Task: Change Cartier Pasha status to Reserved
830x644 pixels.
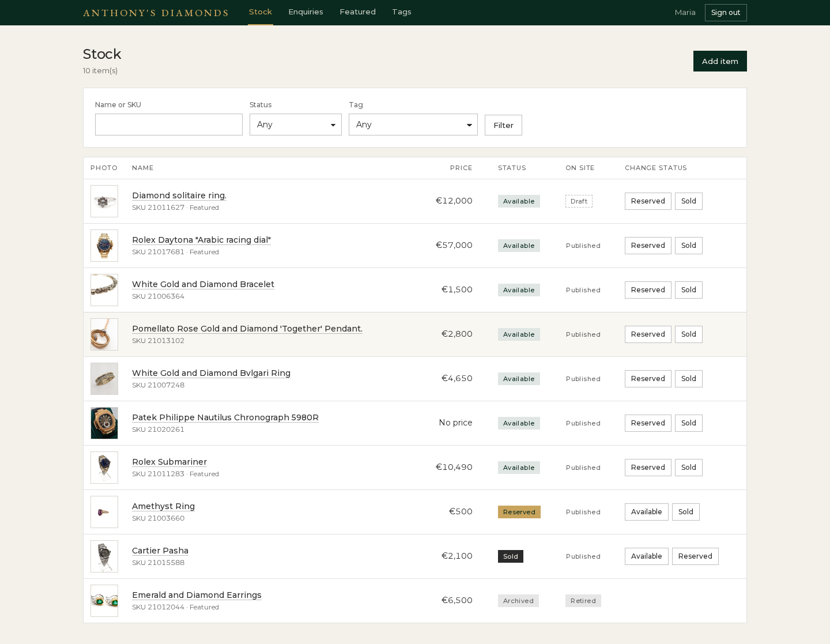Action: point(695,556)
